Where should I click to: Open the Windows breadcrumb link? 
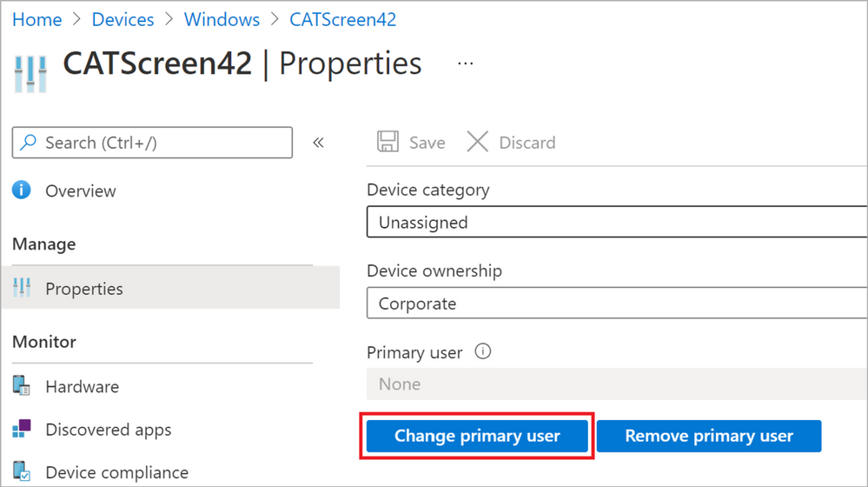pos(222,19)
